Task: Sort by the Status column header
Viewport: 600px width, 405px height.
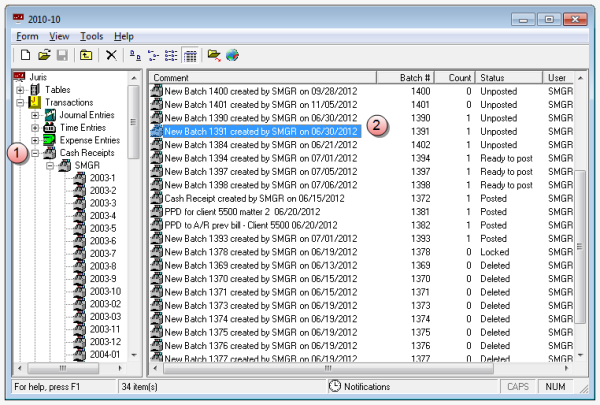Action: [x=509, y=78]
